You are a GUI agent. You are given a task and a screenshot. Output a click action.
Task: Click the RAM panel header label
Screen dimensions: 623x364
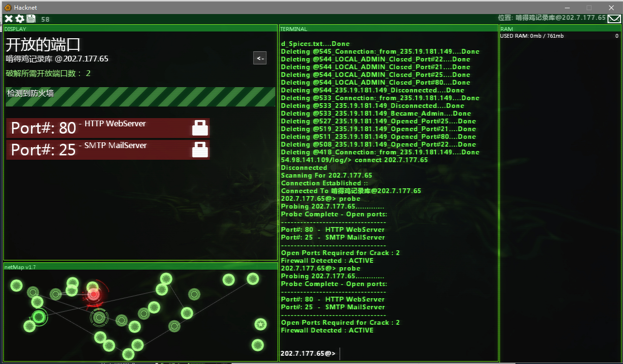tap(506, 29)
